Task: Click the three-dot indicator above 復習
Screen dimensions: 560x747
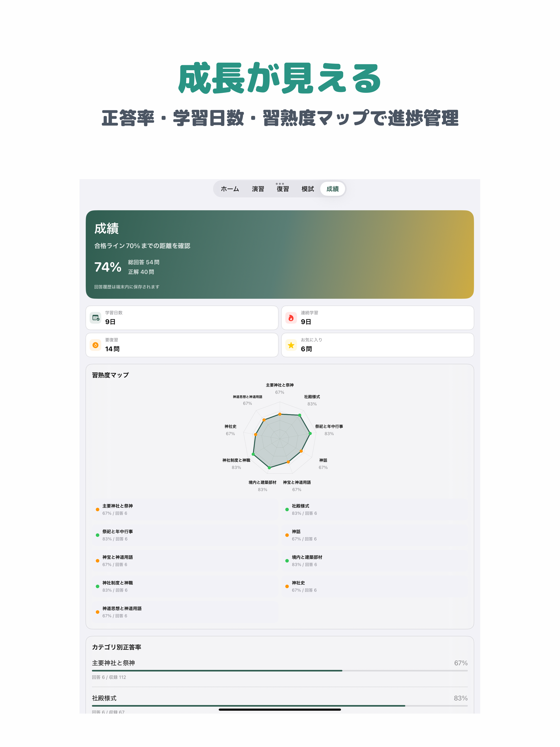Action: (x=280, y=184)
